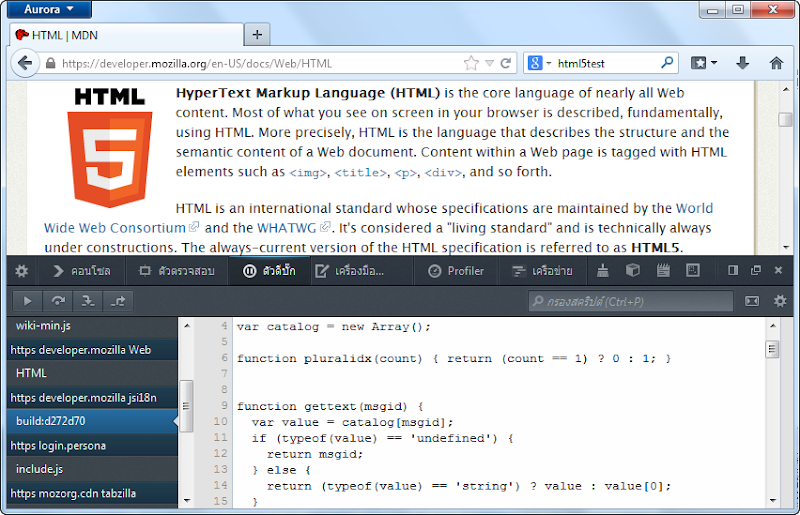Screen dimensions: 800x515
Task: Click the page vertical scrollbar thumb
Action: coord(786,119)
